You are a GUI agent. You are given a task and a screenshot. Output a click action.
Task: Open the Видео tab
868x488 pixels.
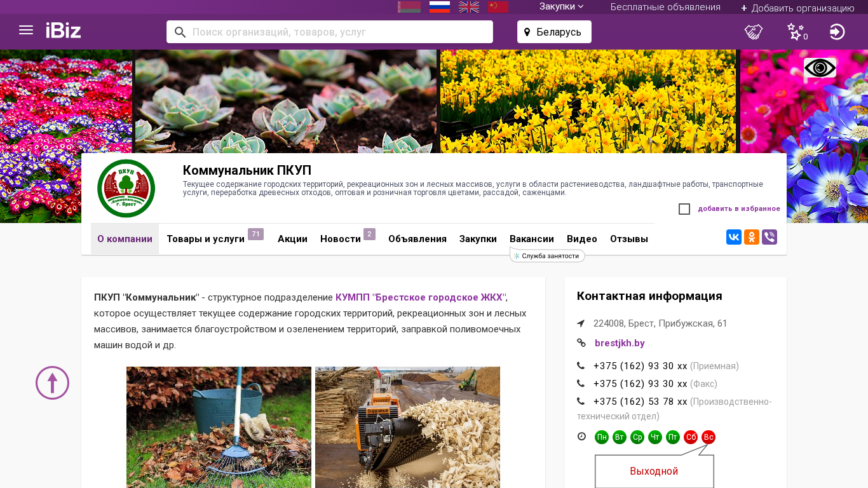coord(582,239)
